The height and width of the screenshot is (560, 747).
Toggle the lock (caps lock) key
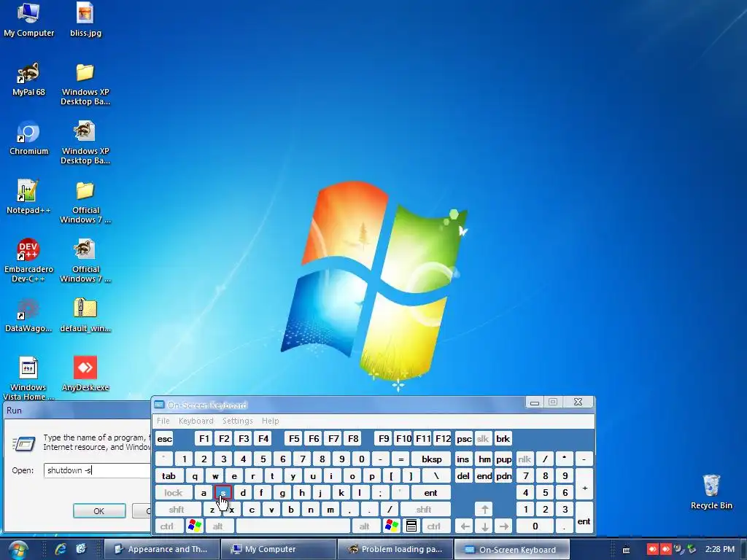pyautogui.click(x=173, y=493)
